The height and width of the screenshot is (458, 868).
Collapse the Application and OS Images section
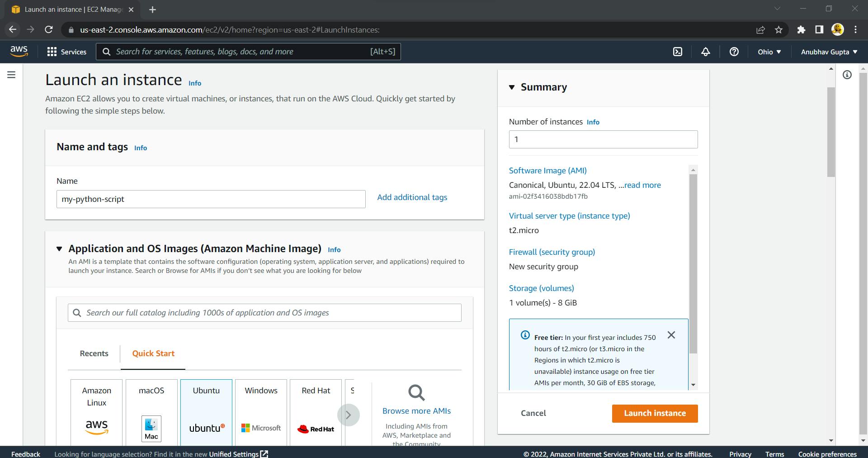[59, 249]
